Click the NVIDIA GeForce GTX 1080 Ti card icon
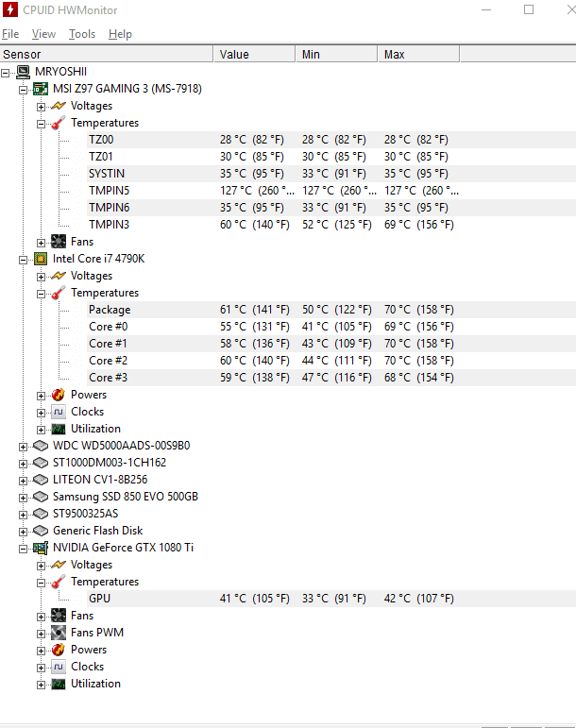 41,548
